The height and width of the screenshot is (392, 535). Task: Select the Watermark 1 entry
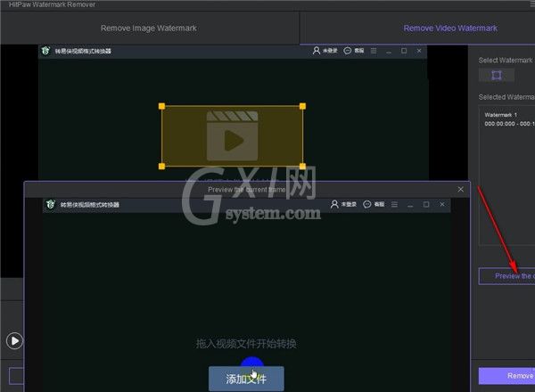509,119
